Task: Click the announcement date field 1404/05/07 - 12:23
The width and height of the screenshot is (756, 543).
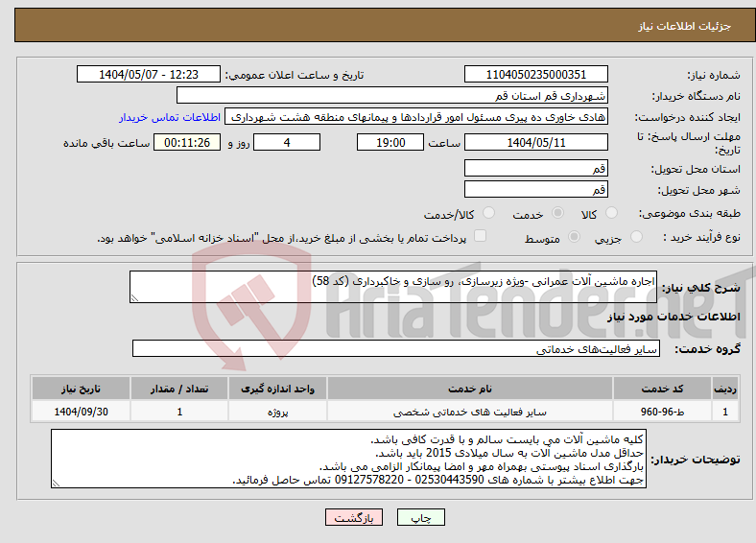Action: point(149,74)
